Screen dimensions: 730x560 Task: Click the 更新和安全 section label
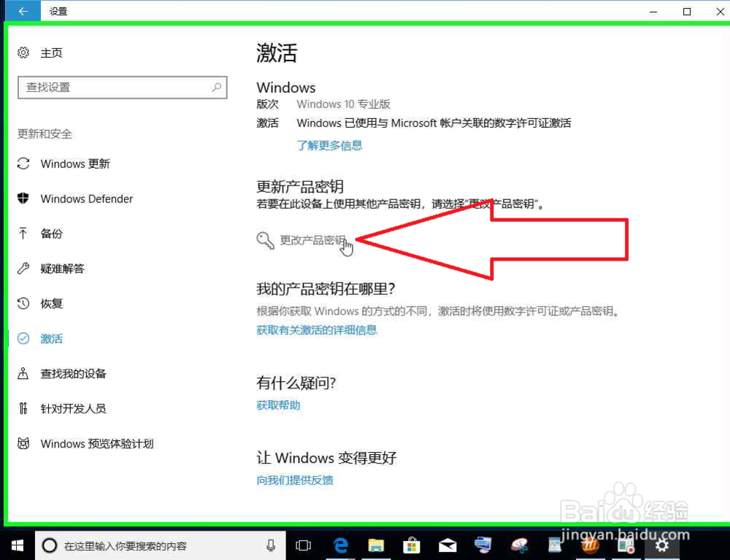45,134
